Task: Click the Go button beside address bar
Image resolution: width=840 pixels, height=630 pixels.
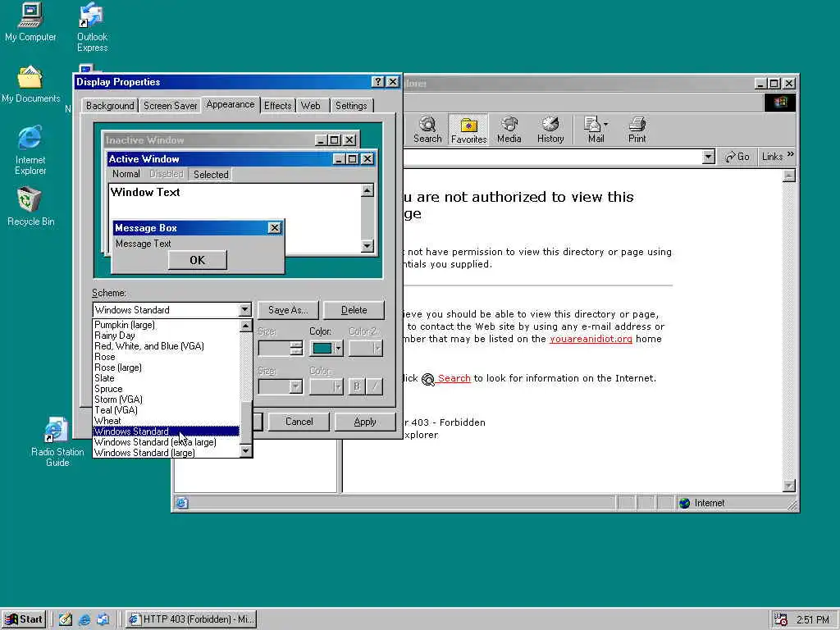Action: click(737, 157)
